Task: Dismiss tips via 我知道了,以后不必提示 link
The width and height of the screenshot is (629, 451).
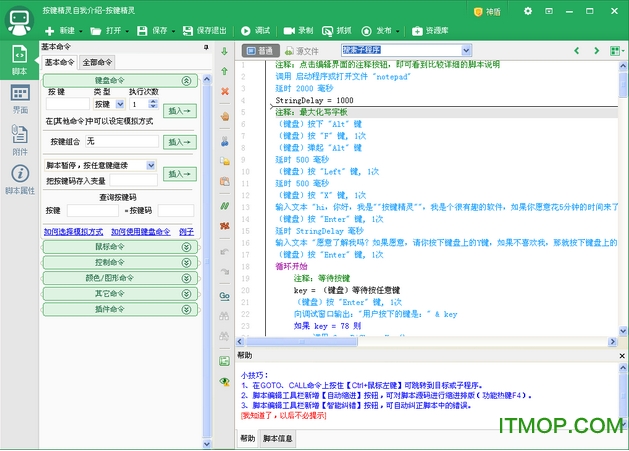Action: pyautogui.click(x=283, y=415)
